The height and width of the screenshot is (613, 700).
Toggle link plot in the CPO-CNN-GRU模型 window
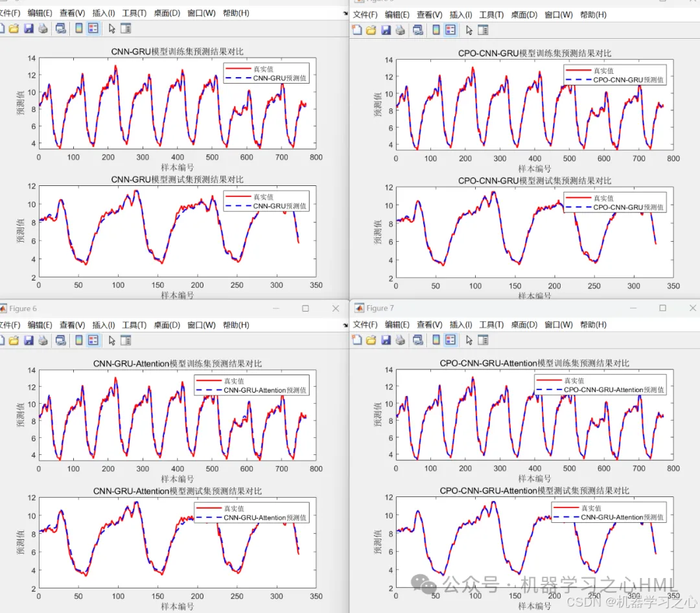click(x=418, y=30)
